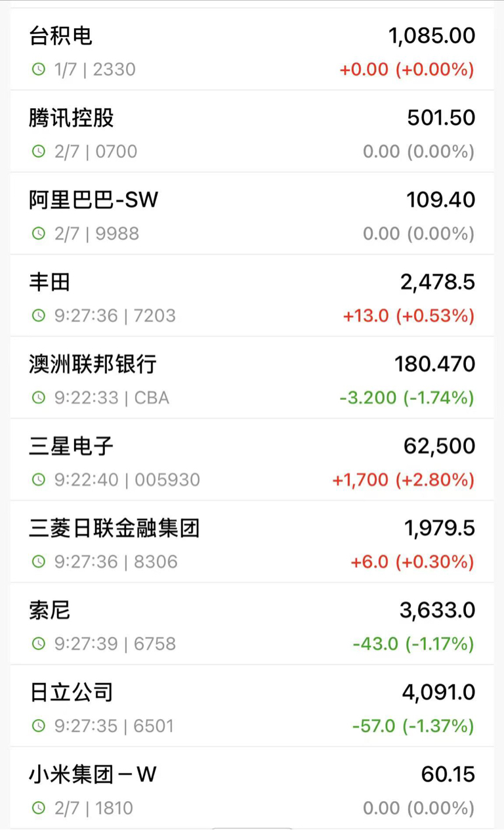Click 三星电子 change +1,700 (+2.80%)

403,480
